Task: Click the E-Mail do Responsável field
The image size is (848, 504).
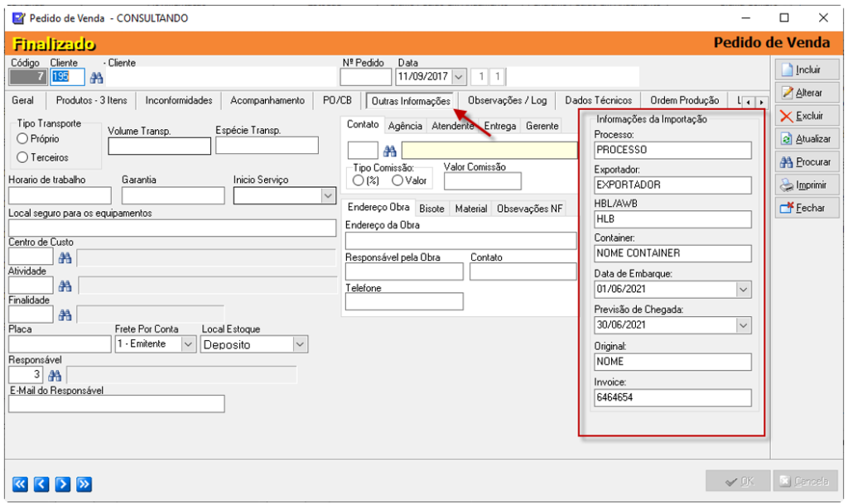Action: [117, 404]
